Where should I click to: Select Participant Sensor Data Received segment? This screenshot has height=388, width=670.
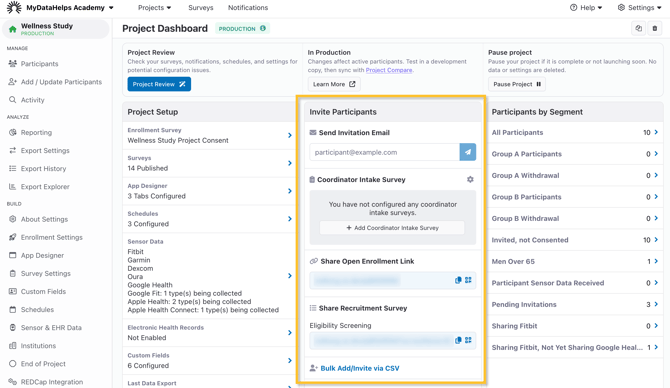[575, 283]
